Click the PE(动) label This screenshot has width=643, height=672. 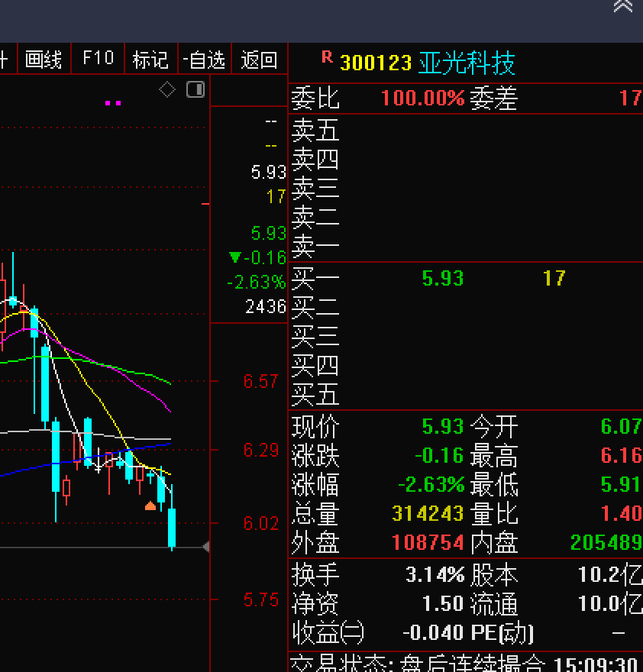pos(502,633)
